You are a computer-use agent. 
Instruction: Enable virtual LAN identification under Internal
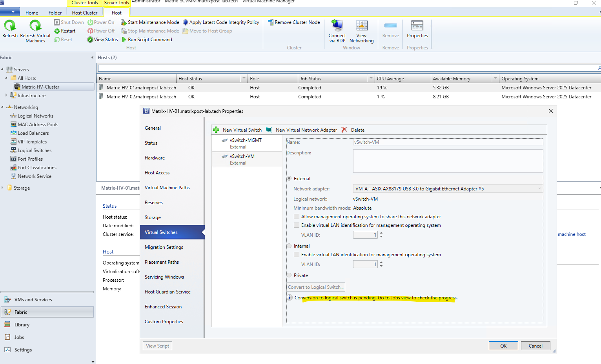pyautogui.click(x=297, y=255)
